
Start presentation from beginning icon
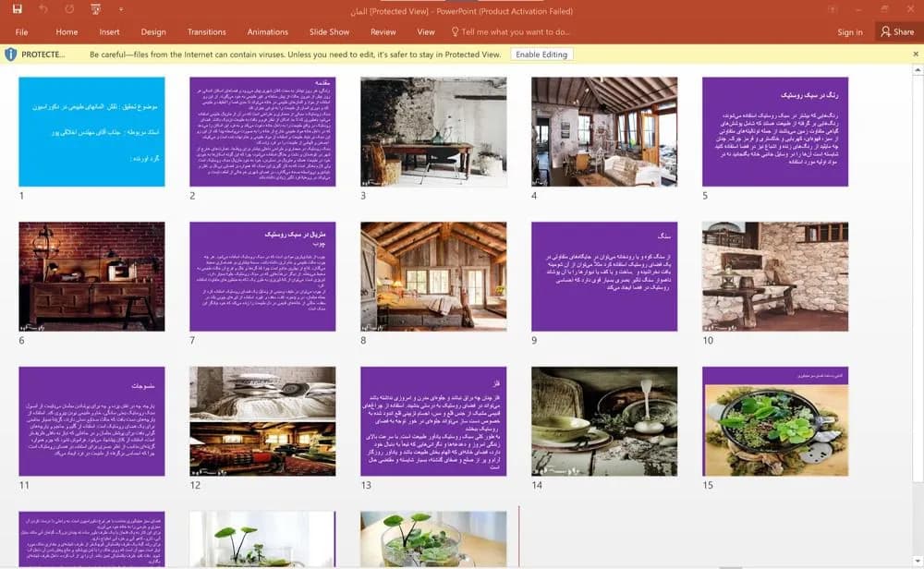[95, 9]
